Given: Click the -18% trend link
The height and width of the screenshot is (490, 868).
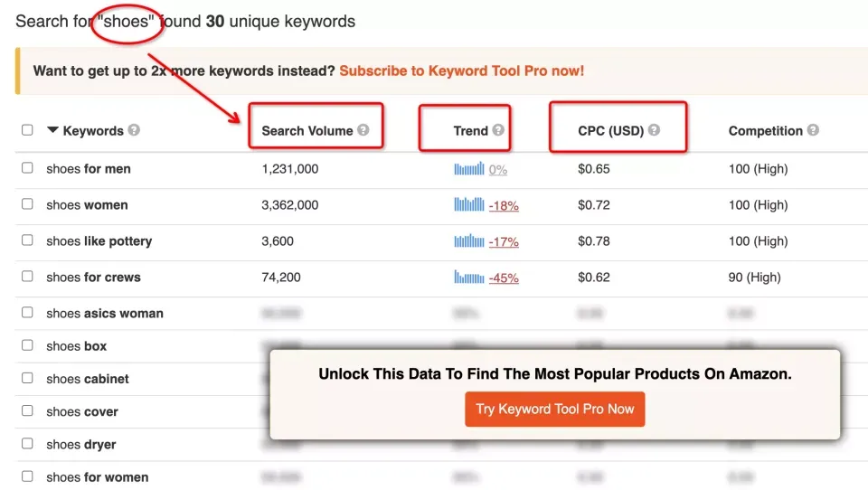Looking at the screenshot, I should tap(504, 206).
